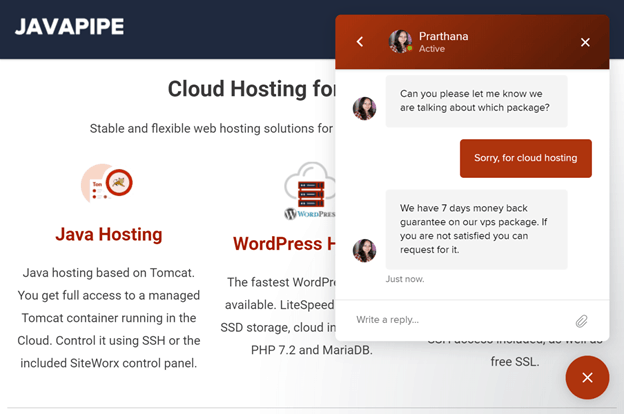Click the 7 days money back message
The height and width of the screenshot is (414, 624).
click(476, 229)
